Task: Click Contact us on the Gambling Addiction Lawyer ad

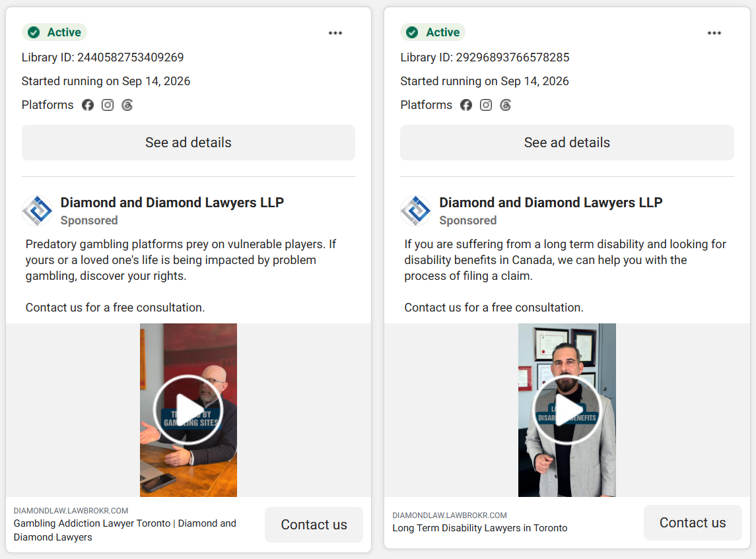Action: (x=314, y=524)
